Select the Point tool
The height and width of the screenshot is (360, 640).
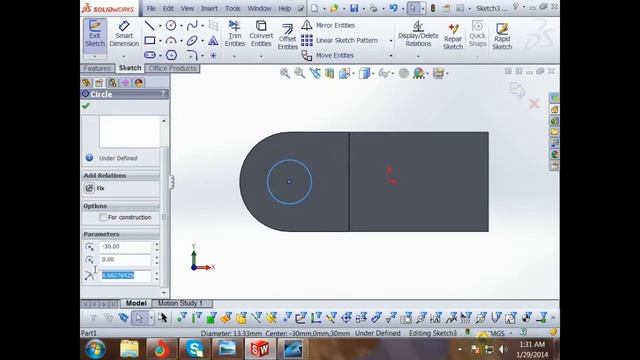click(213, 55)
